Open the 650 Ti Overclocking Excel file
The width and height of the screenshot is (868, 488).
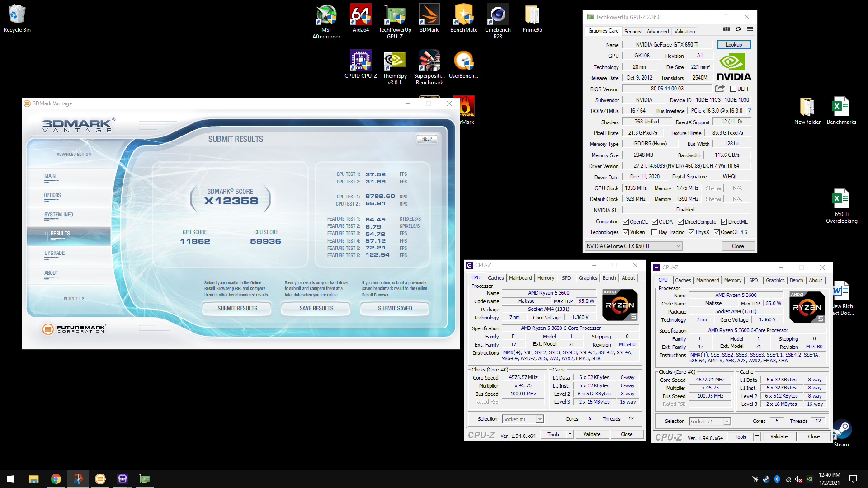click(x=841, y=206)
